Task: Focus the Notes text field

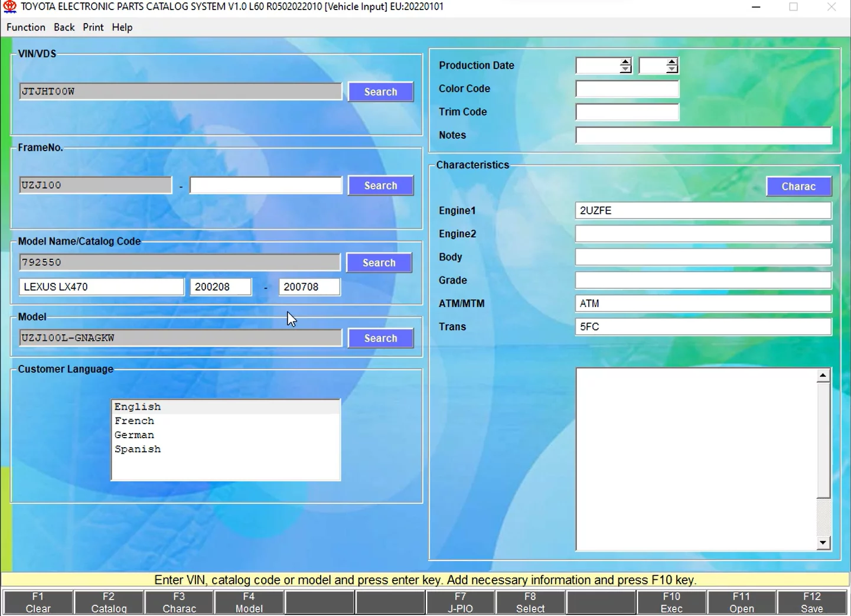Action: pyautogui.click(x=703, y=135)
